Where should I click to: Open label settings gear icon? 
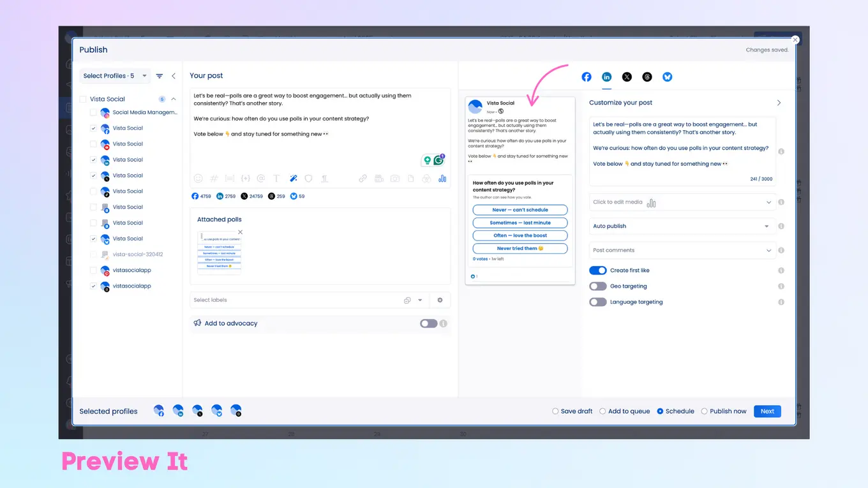[x=440, y=300]
